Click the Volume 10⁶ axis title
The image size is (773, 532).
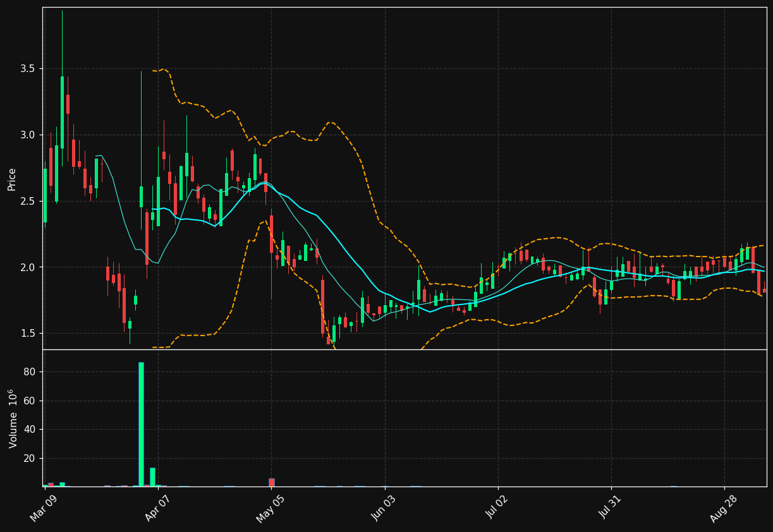click(13, 418)
